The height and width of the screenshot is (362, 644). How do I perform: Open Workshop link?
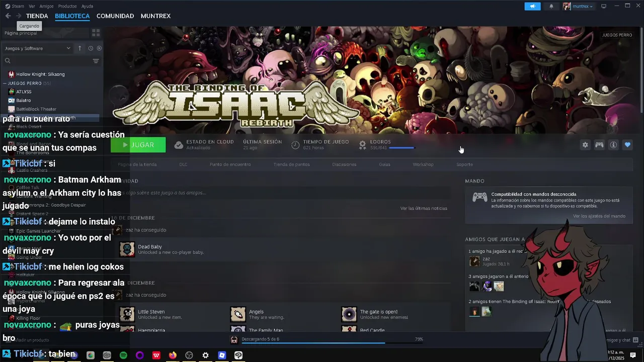pyautogui.click(x=423, y=164)
